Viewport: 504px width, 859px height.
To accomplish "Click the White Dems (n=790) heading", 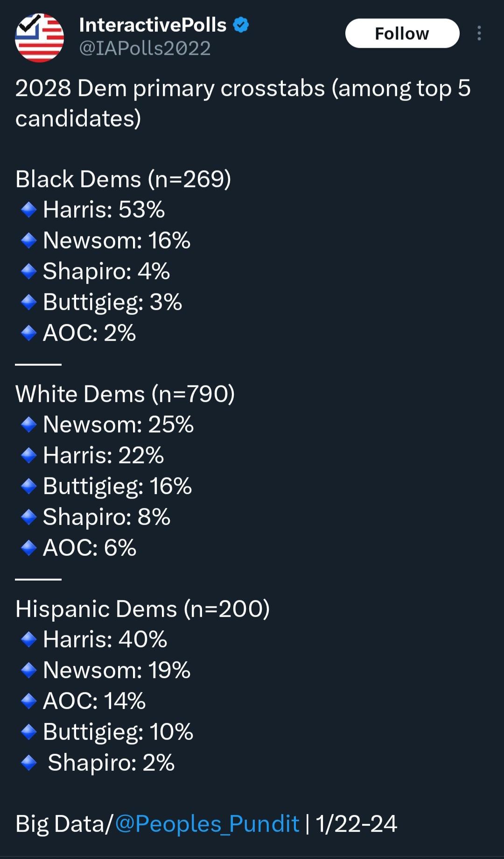I will coord(125,394).
